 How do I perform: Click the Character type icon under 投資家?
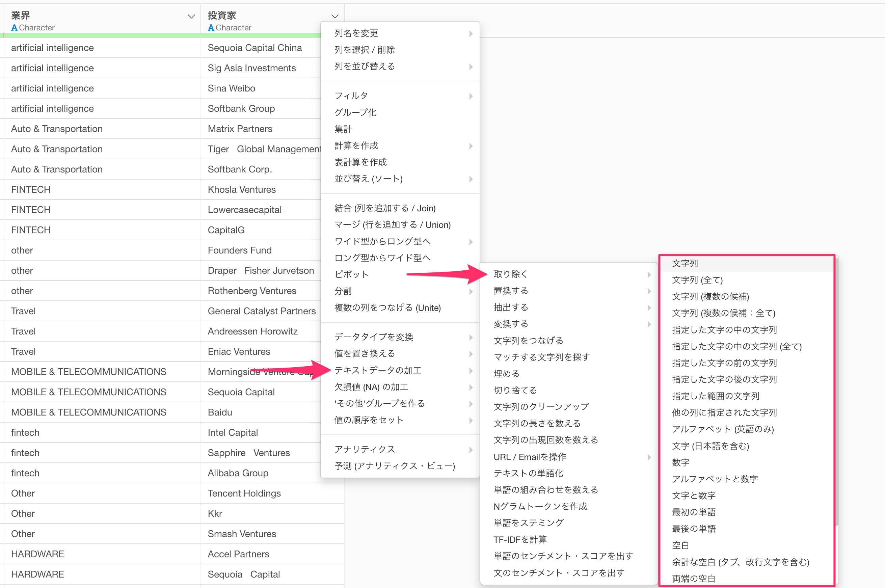211,28
